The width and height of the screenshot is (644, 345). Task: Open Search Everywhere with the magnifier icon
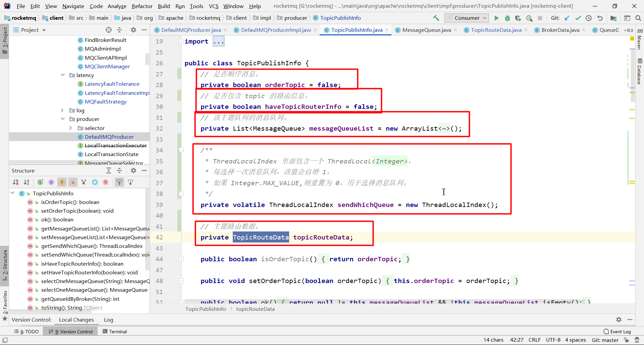click(x=638, y=18)
